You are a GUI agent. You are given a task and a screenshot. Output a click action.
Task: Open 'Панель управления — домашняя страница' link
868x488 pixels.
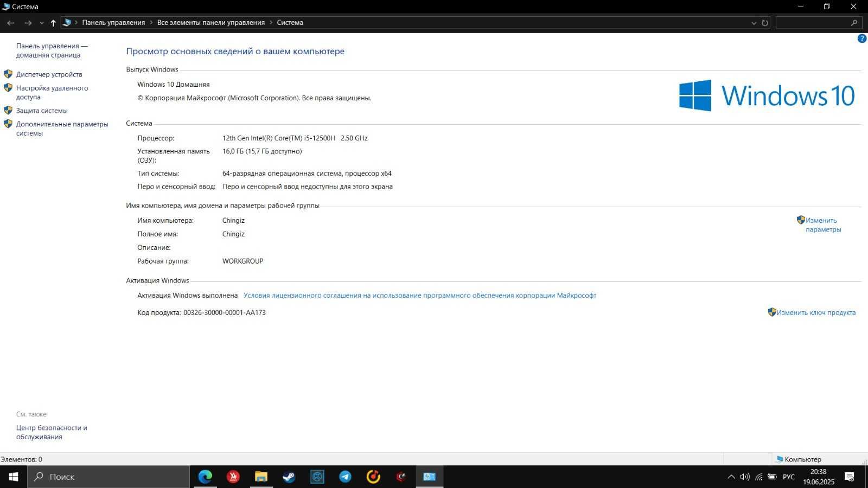(x=52, y=50)
